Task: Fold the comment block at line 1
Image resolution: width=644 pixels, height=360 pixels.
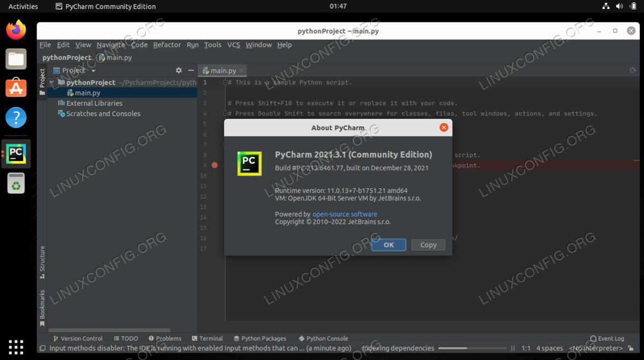Action: 225,83
